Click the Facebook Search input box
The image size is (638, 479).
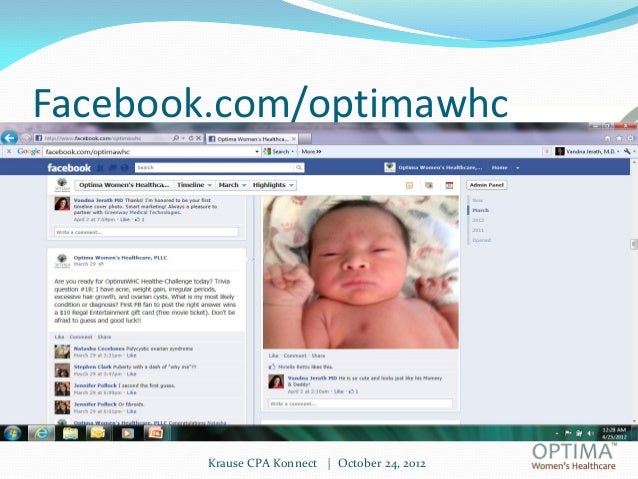click(215, 168)
